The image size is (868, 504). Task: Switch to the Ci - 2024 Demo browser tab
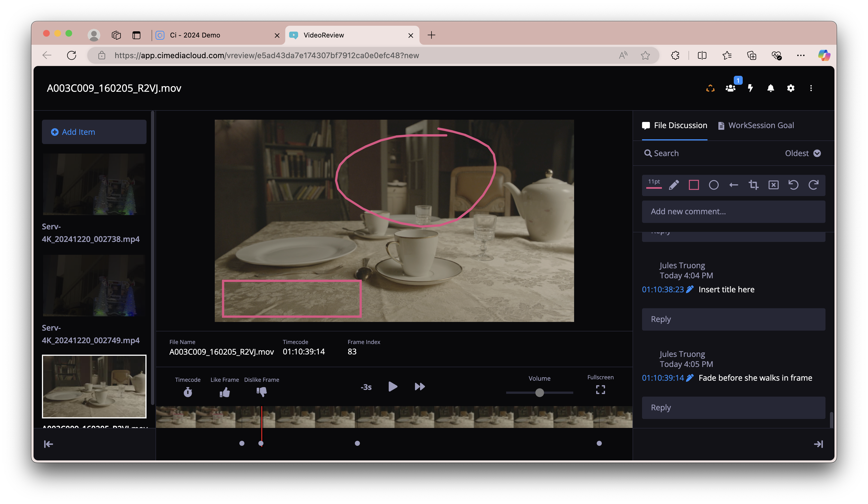[x=217, y=35]
